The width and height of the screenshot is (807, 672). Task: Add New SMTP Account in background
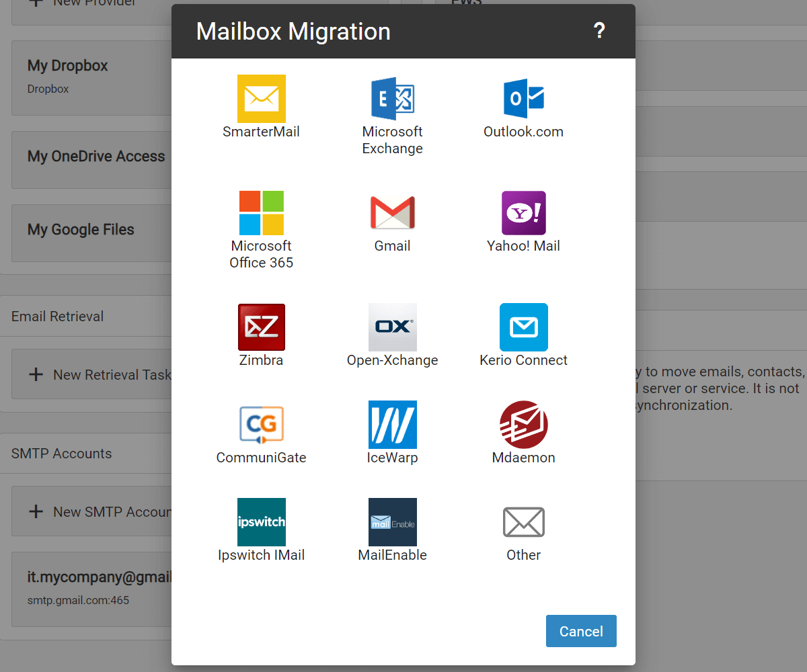91,511
